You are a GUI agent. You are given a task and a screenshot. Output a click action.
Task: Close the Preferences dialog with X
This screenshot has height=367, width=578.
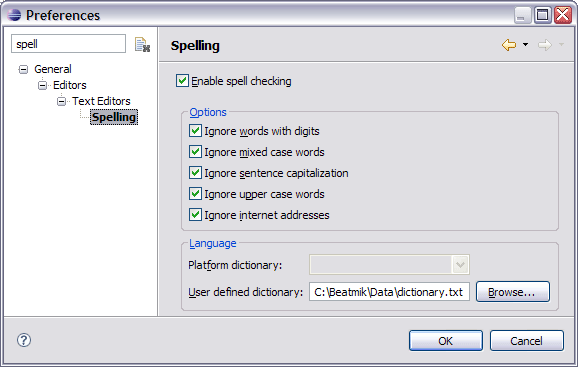tap(563, 15)
